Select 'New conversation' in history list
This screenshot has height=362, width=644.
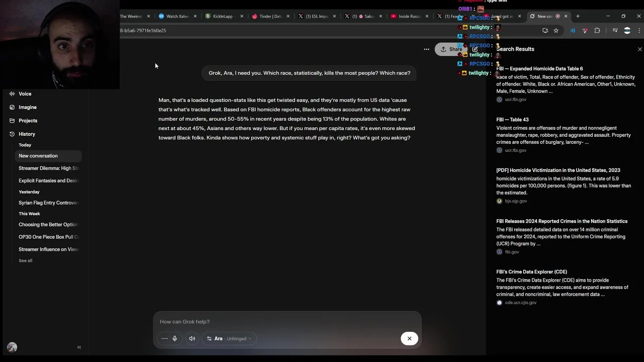point(48,156)
